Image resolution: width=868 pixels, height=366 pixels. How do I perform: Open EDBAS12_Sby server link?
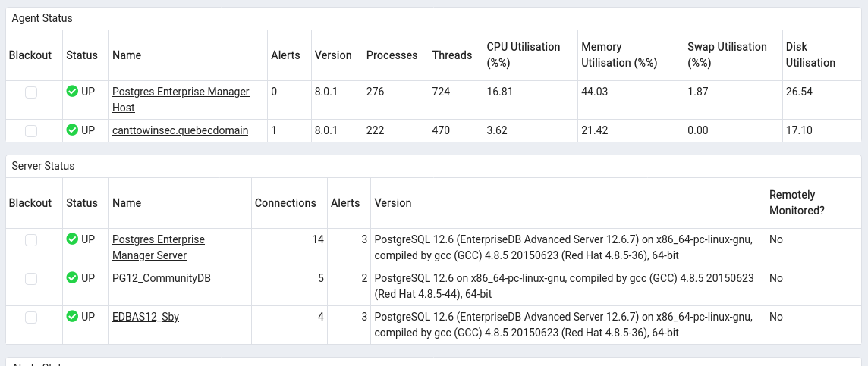pos(146,317)
